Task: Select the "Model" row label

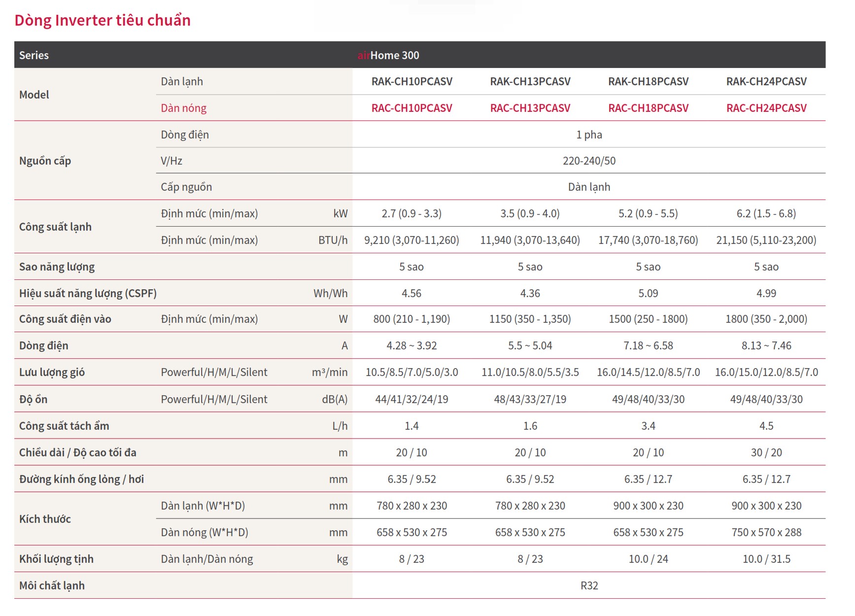Action: click(34, 95)
